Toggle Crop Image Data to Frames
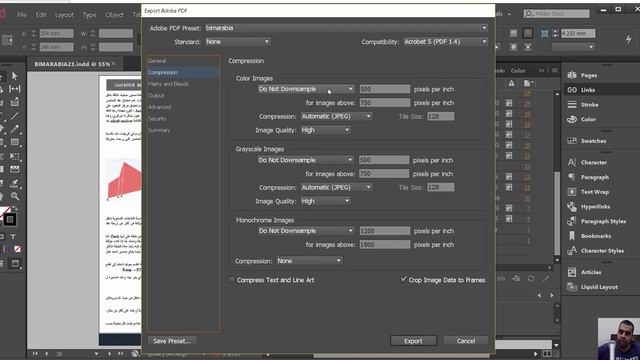The width and height of the screenshot is (640, 360). coord(403,280)
